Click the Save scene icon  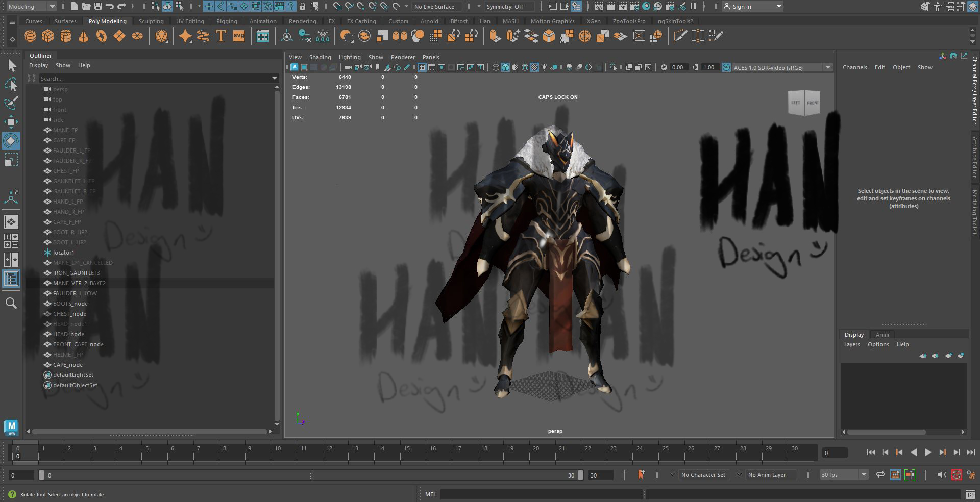pos(98,7)
